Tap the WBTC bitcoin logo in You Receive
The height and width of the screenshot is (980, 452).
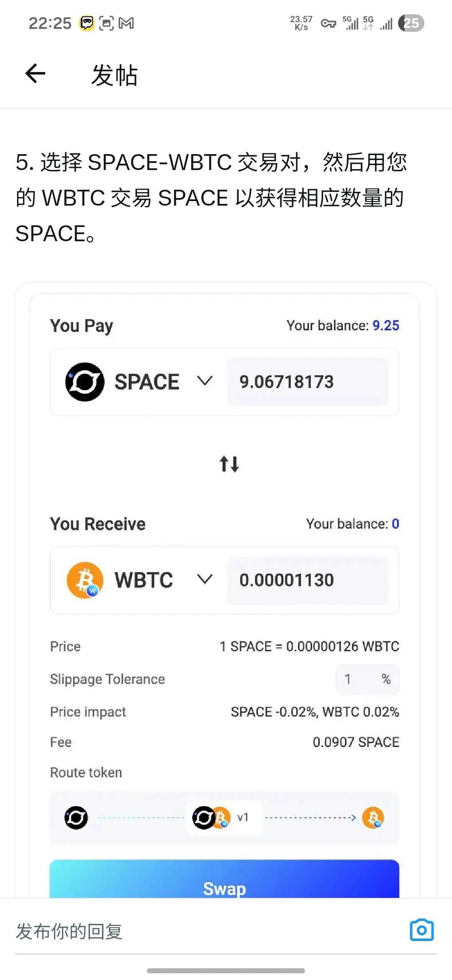click(x=85, y=580)
